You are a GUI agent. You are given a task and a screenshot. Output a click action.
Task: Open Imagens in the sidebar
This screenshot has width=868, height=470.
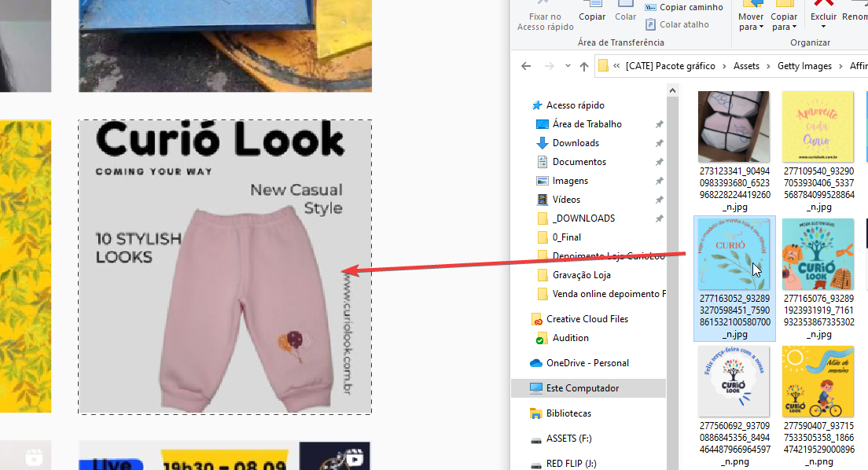[x=570, y=181]
